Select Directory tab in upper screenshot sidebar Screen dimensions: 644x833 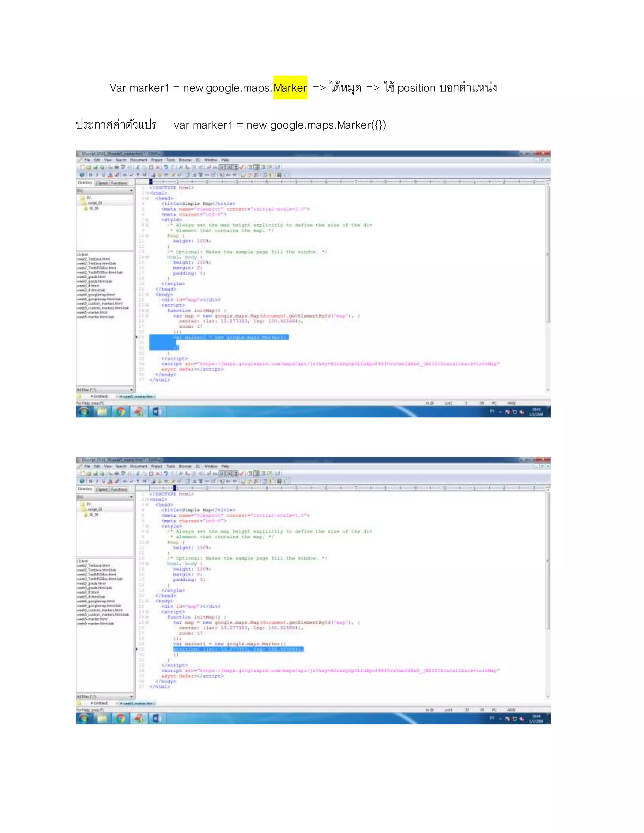(85, 183)
